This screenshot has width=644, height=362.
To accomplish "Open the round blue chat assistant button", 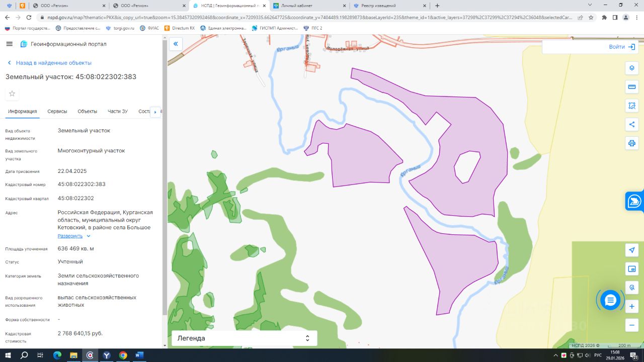I will point(610,300).
